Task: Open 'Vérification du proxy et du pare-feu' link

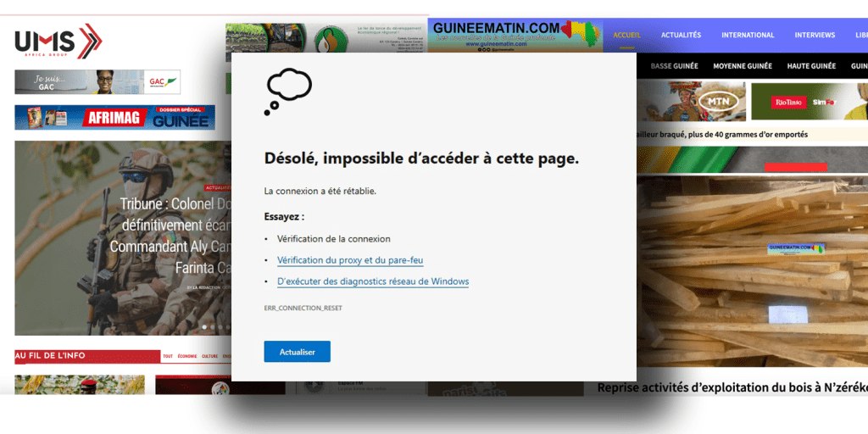Action: pos(350,260)
